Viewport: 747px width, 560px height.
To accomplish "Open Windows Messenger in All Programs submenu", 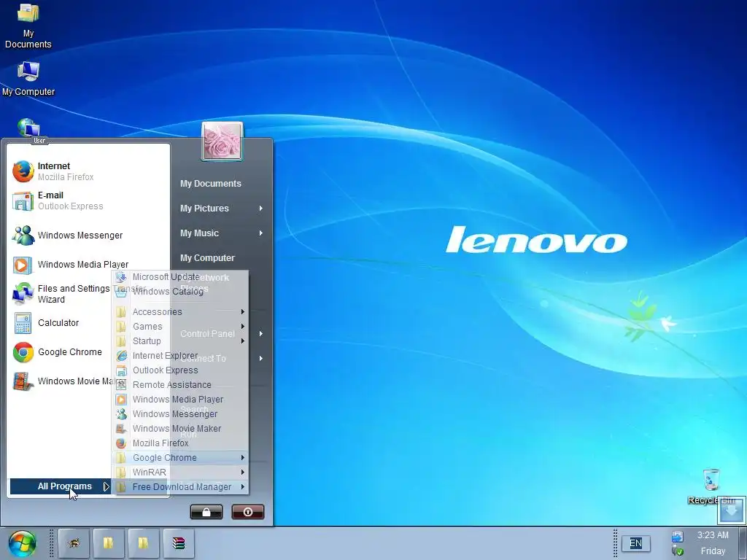I will click(180, 414).
